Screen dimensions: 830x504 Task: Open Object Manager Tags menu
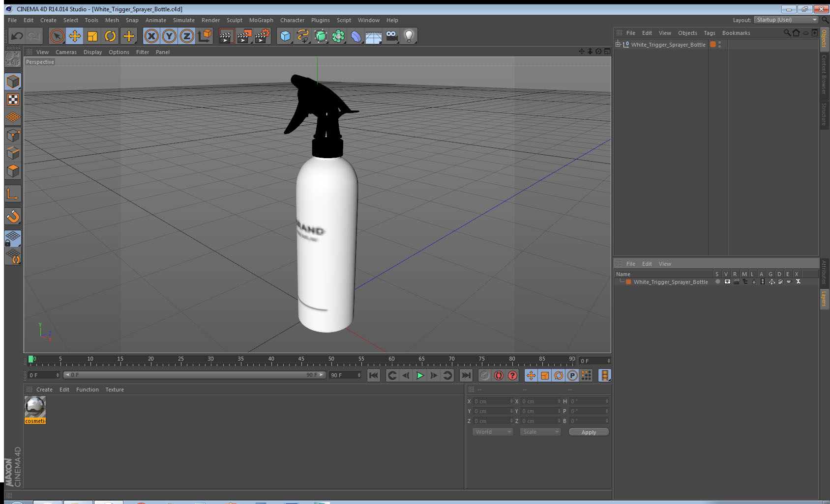[x=710, y=33]
